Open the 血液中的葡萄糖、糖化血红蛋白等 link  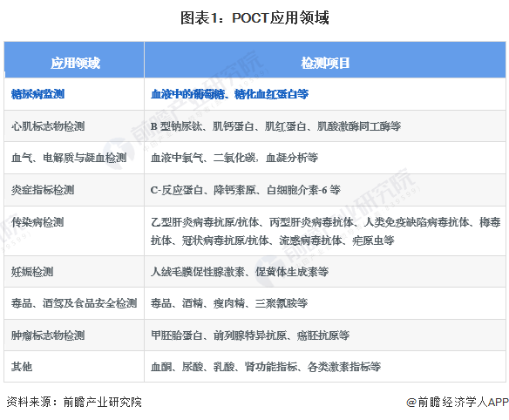click(x=229, y=94)
